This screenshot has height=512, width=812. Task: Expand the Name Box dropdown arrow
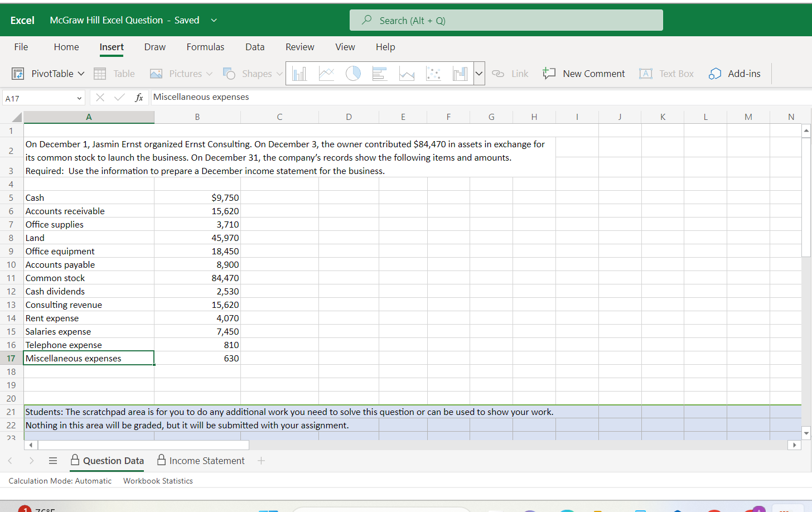79,99
